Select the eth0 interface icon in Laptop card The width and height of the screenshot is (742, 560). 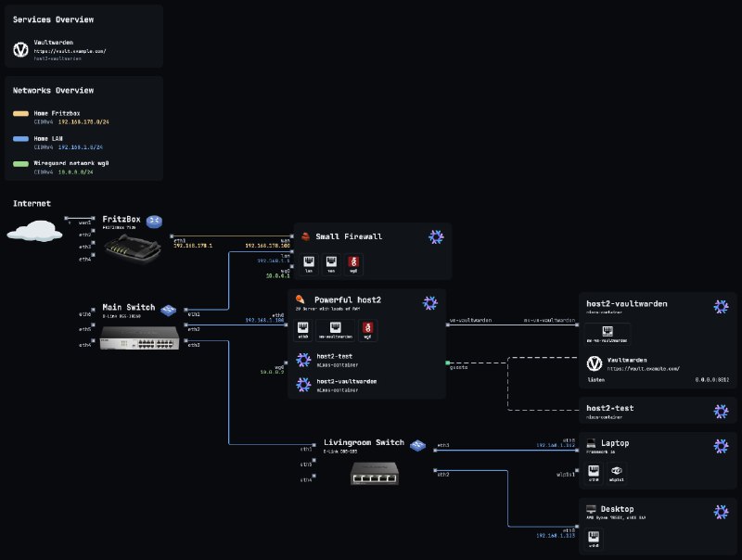coord(594,473)
